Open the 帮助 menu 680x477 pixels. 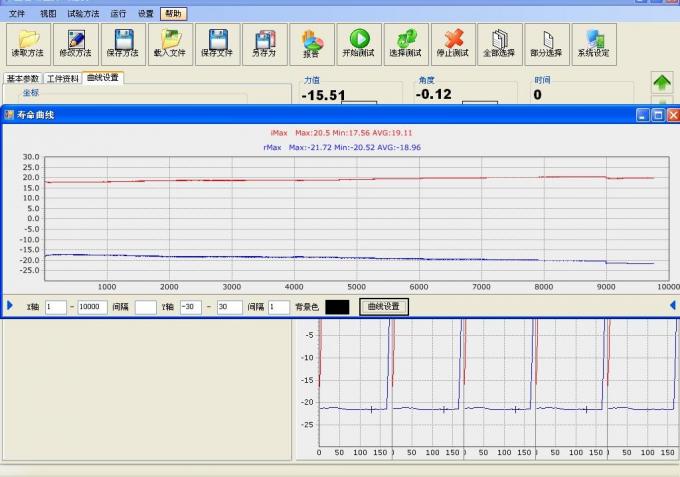click(x=173, y=14)
